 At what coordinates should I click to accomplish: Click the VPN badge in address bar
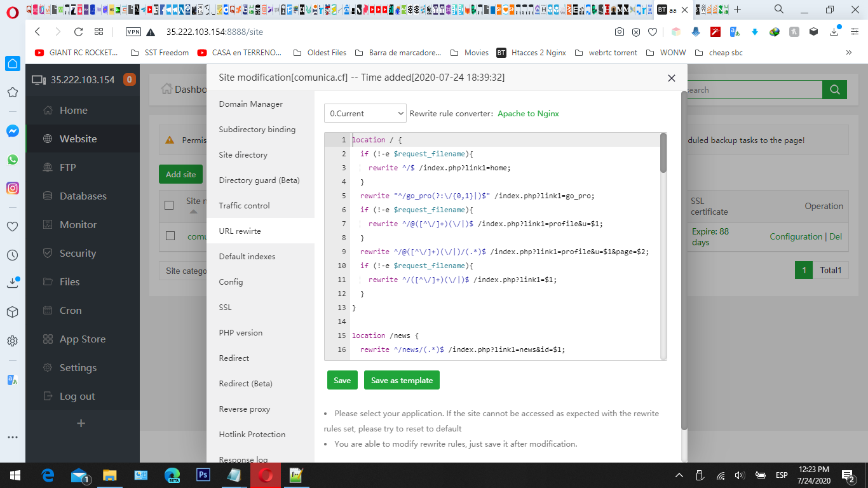(x=133, y=32)
